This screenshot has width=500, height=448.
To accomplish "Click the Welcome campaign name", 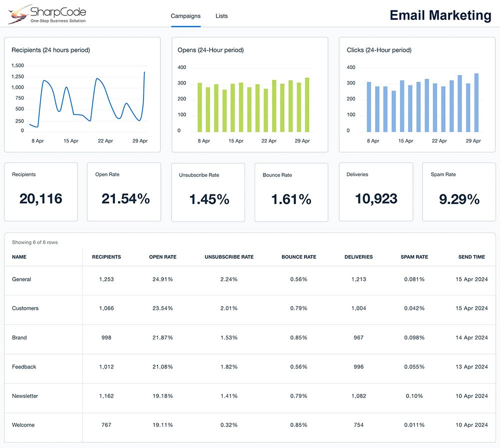I will pyautogui.click(x=23, y=425).
